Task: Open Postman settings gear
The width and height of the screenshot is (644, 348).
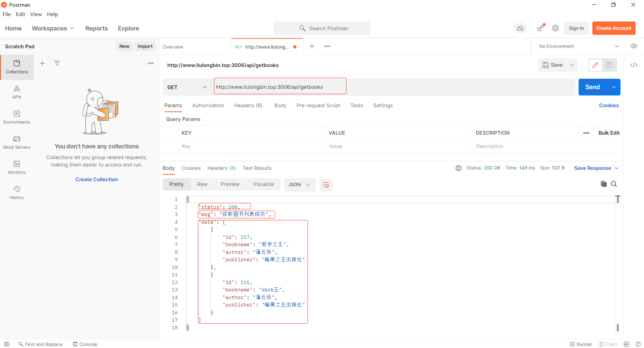Action: coord(555,28)
